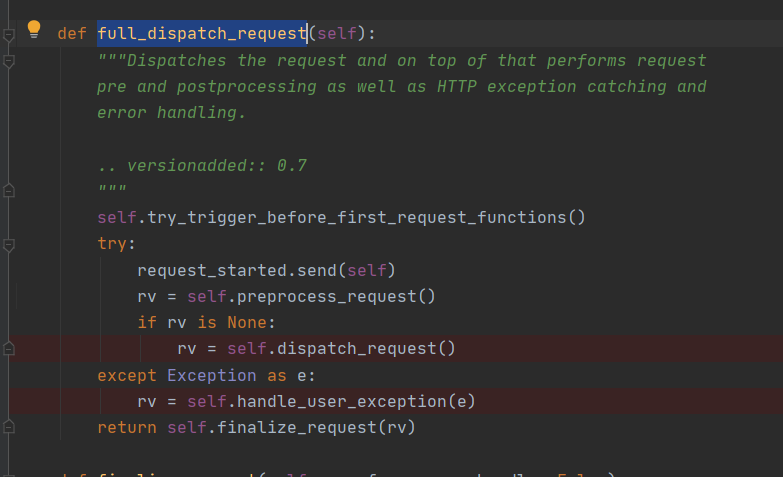The height and width of the screenshot is (477, 783).
Task: Click the highlighted dispatch_request call
Action: click(x=361, y=348)
